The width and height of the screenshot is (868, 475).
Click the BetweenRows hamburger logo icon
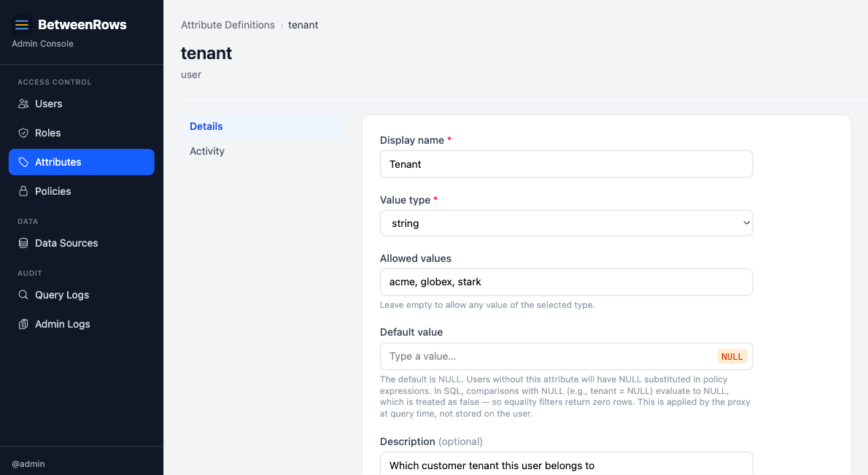coord(22,24)
